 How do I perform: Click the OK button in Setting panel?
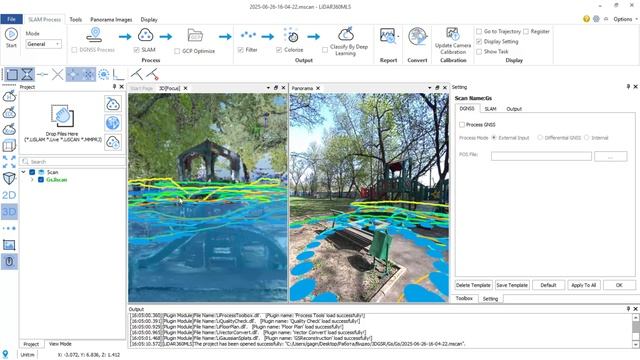[619, 285]
